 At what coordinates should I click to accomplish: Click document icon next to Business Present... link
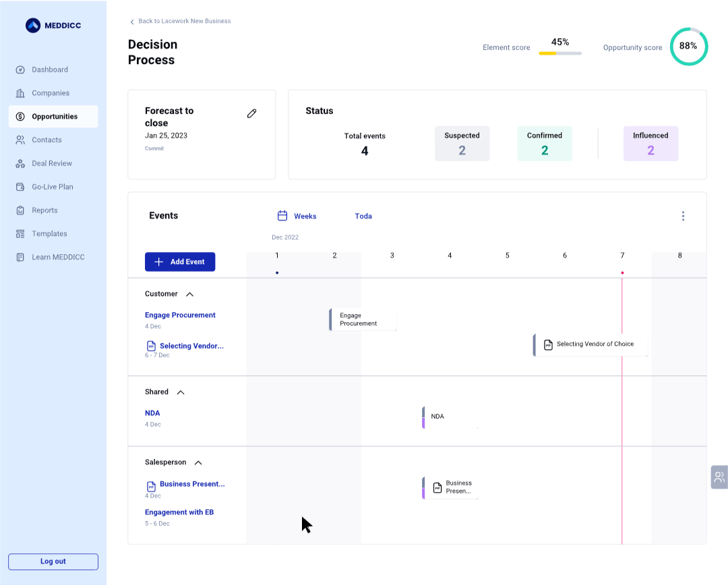click(151, 485)
